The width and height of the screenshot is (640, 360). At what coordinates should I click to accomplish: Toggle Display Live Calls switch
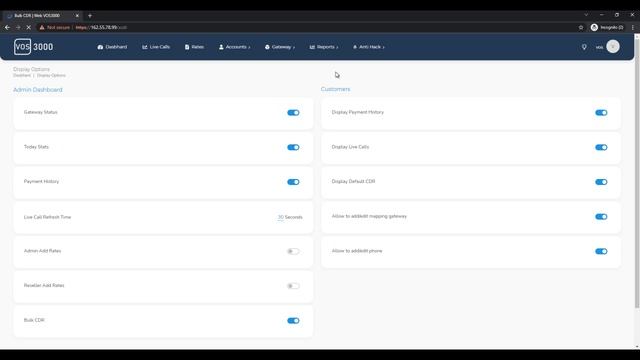click(601, 147)
